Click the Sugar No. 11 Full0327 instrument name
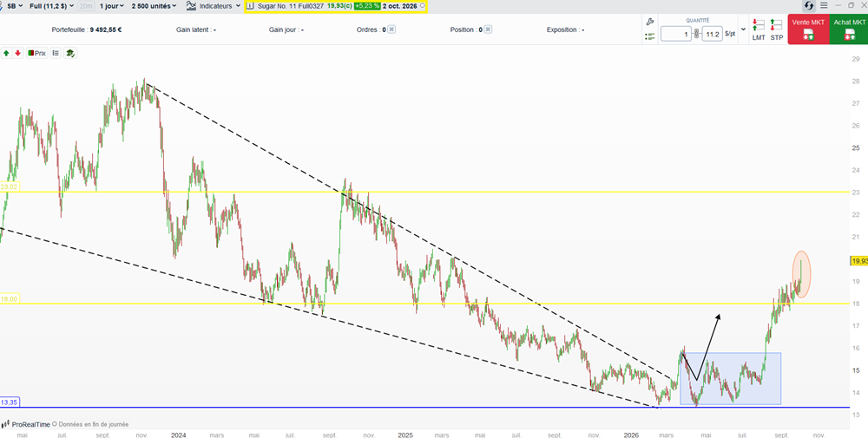The width and height of the screenshot is (868, 438). click(291, 5)
